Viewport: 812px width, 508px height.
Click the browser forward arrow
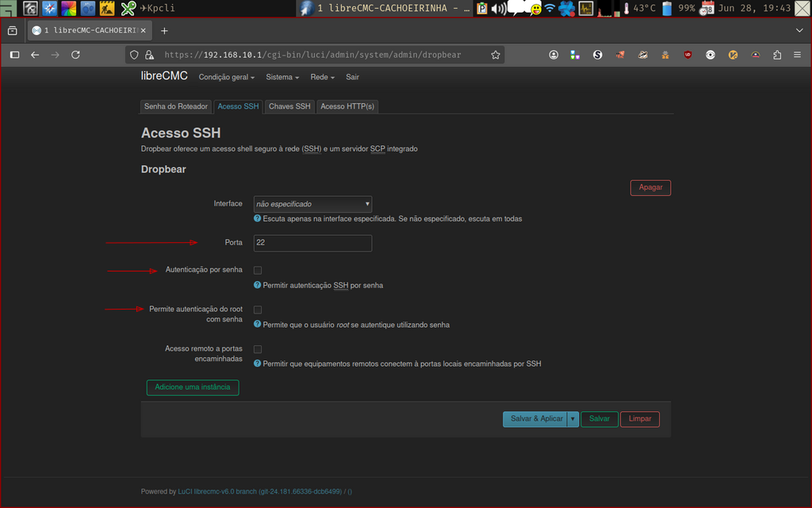pos(55,55)
